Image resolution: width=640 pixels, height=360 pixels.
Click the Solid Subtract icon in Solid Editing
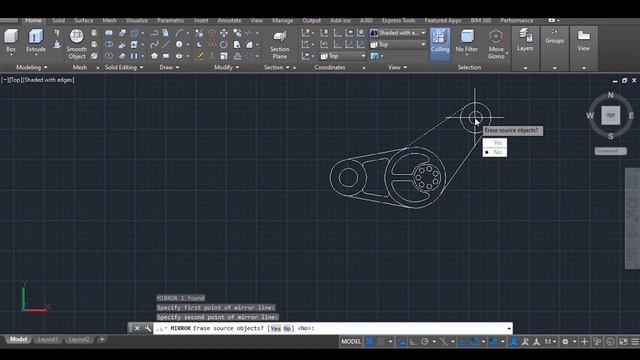pyautogui.click(x=109, y=44)
